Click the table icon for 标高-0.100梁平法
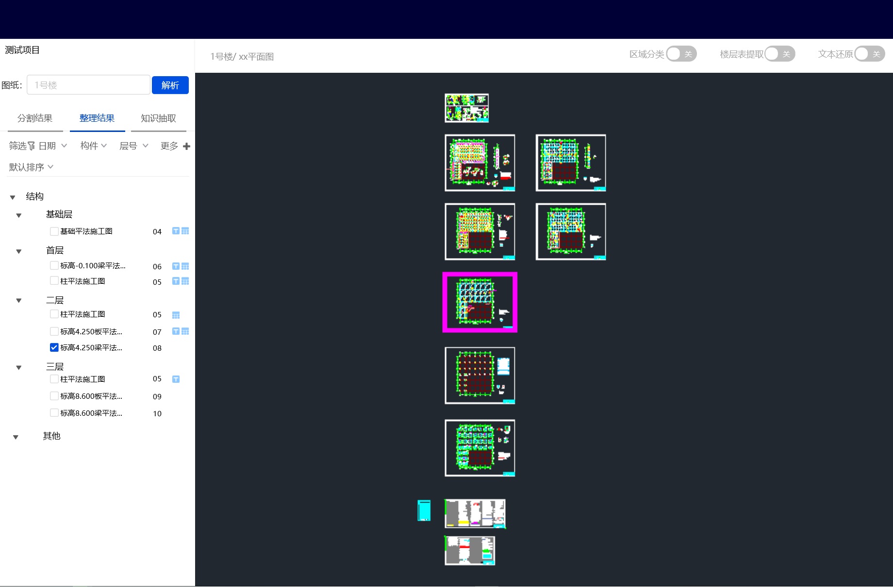The image size is (893, 588). 185,266
